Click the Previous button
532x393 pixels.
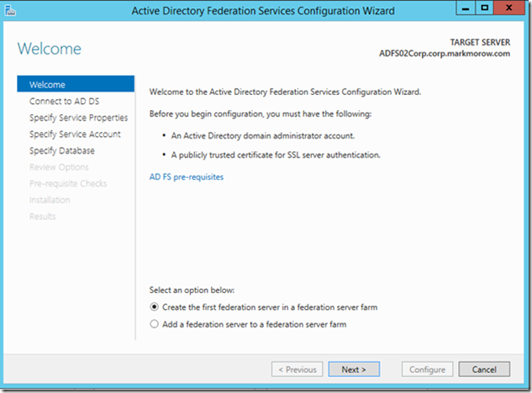coord(298,369)
